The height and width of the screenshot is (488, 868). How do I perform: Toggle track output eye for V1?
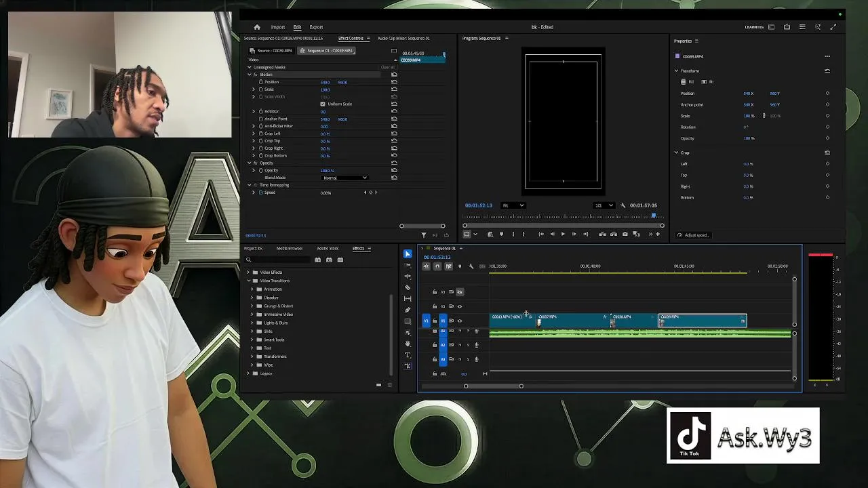point(460,321)
